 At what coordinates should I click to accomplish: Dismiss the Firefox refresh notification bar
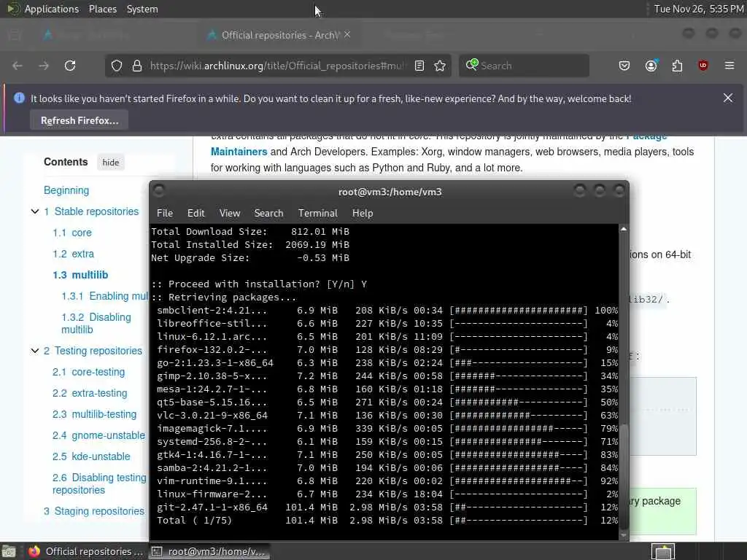(x=728, y=98)
